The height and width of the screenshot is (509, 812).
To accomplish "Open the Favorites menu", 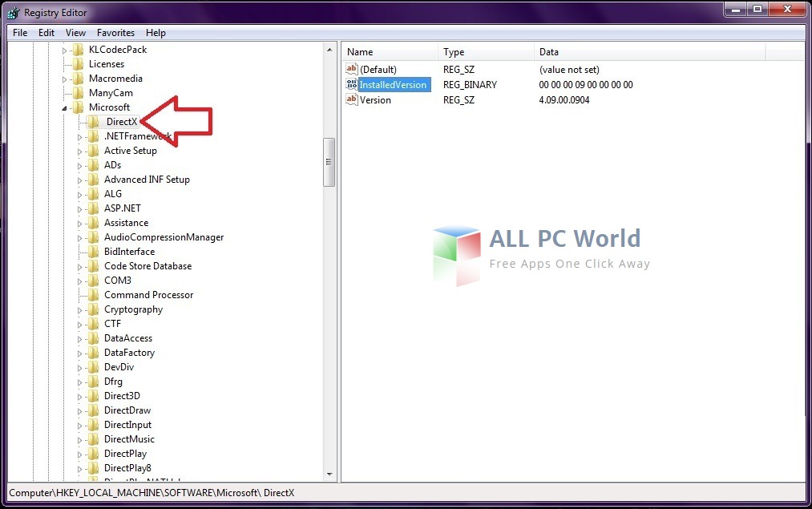I will tap(115, 33).
